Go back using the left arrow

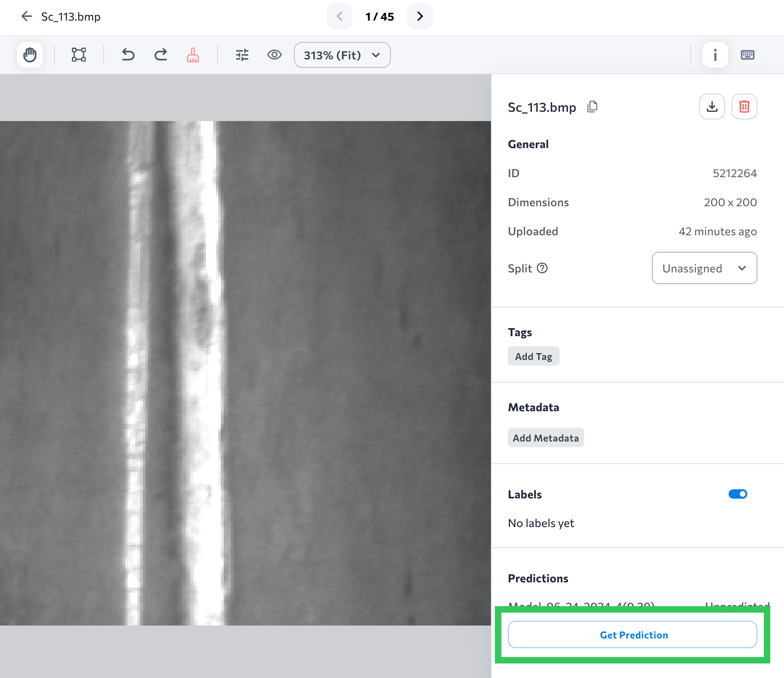(27, 16)
